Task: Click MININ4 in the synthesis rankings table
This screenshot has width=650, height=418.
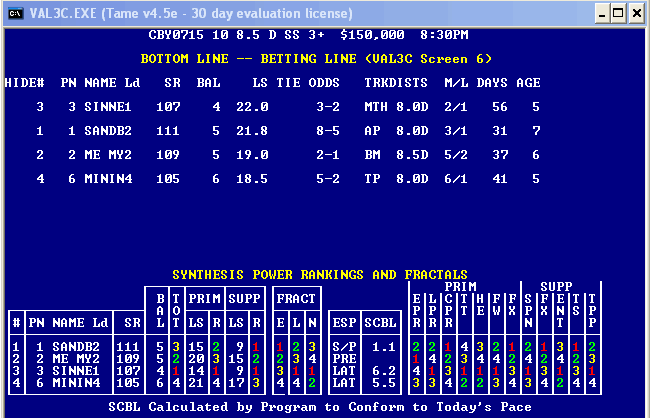Action: [76, 383]
